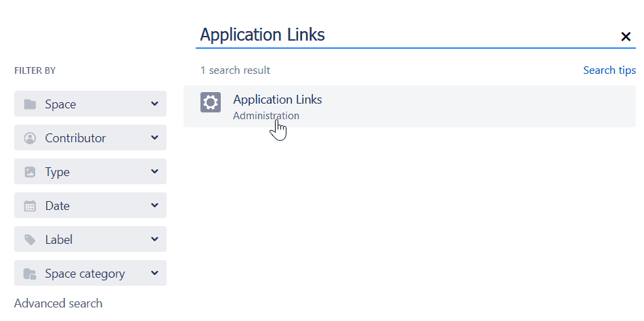Click the folder icon in Space filter
The height and width of the screenshot is (321, 644).
30,104
